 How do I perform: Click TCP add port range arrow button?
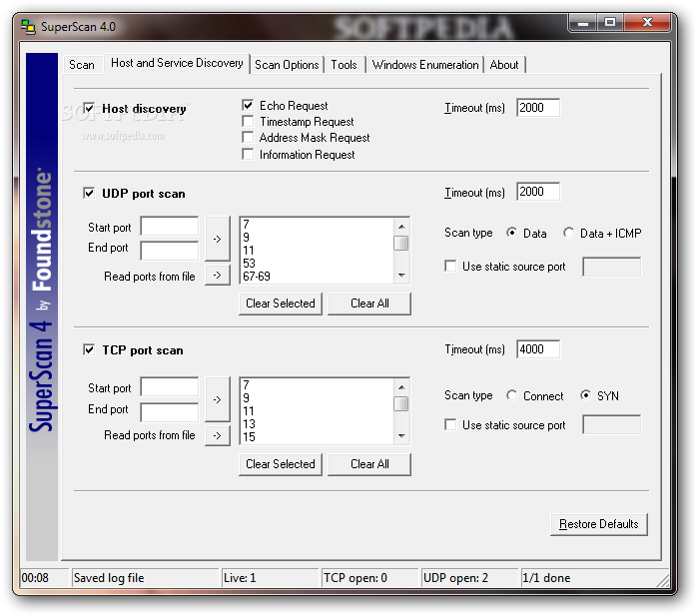[218, 399]
